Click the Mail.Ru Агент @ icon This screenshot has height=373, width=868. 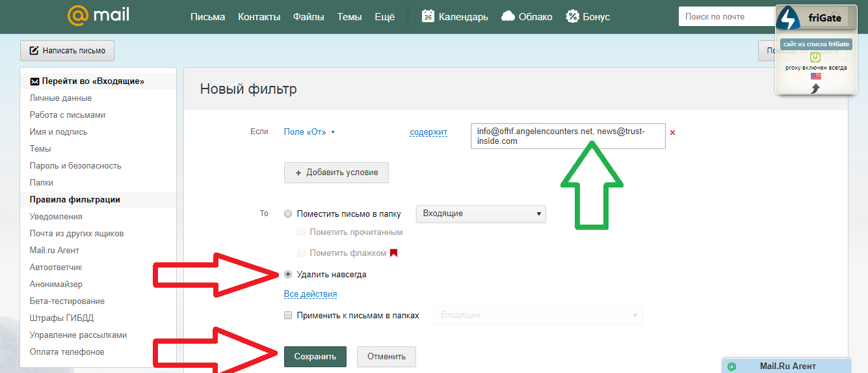(731, 366)
